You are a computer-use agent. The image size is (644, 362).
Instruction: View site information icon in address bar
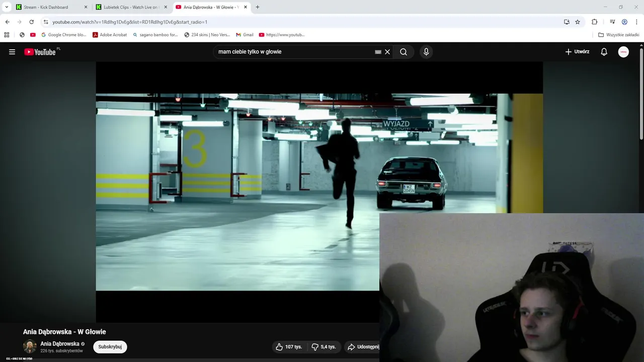coord(46,22)
